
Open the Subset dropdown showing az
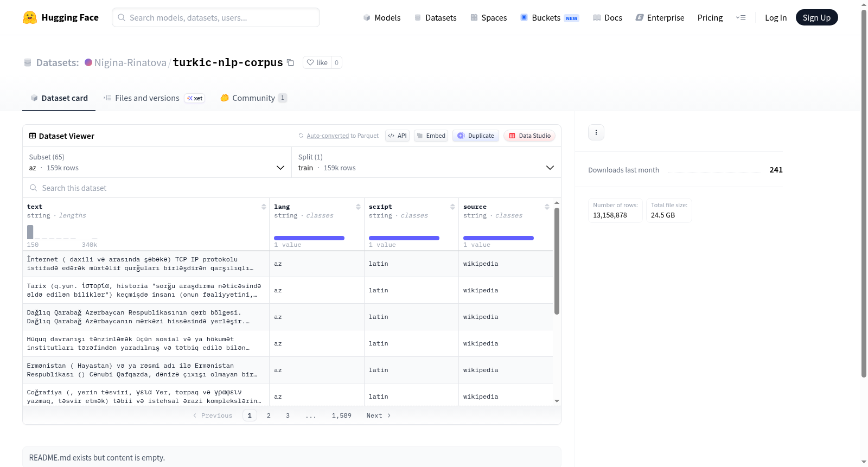(157, 162)
